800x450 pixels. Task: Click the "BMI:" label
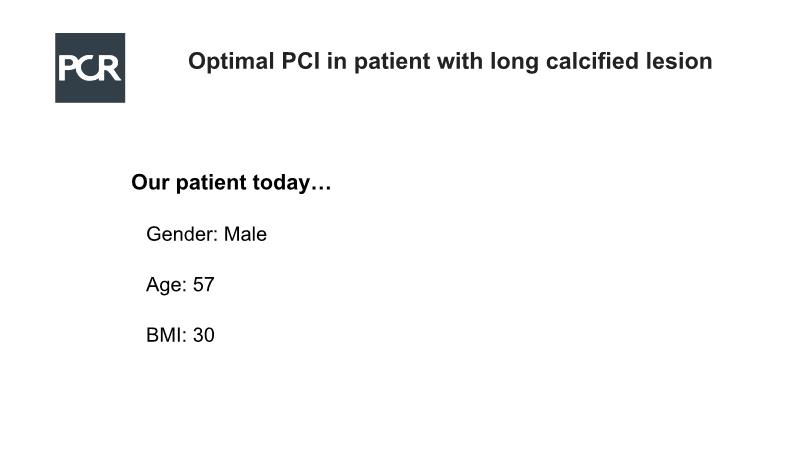coord(167,335)
